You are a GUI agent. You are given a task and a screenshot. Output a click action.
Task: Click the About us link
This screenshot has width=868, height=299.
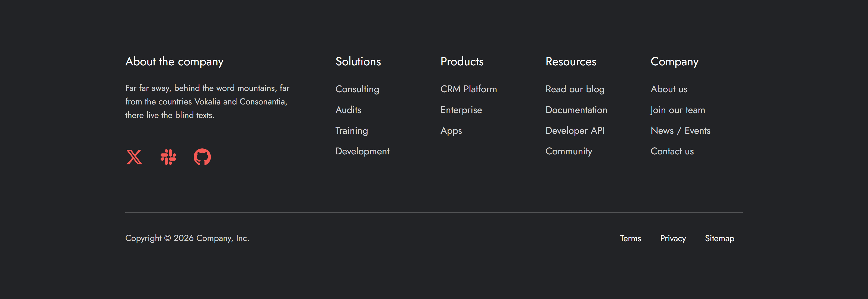[669, 89]
